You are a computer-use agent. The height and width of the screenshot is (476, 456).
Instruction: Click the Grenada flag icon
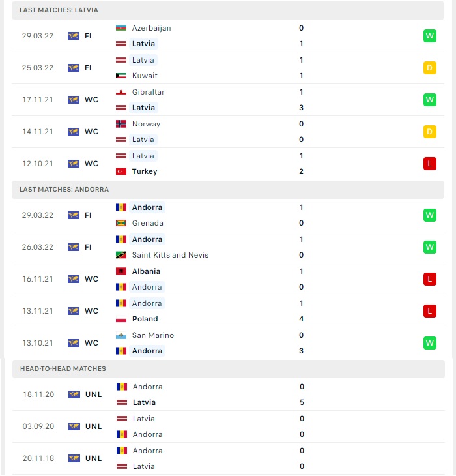point(121,223)
